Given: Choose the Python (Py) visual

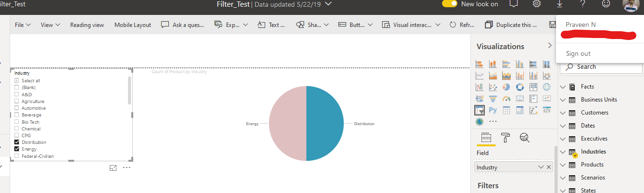Looking at the screenshot, I should click(493, 110).
